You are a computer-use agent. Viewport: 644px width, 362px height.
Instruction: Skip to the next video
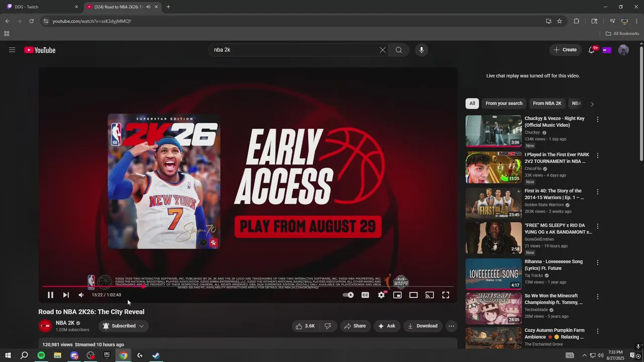pyautogui.click(x=66, y=295)
